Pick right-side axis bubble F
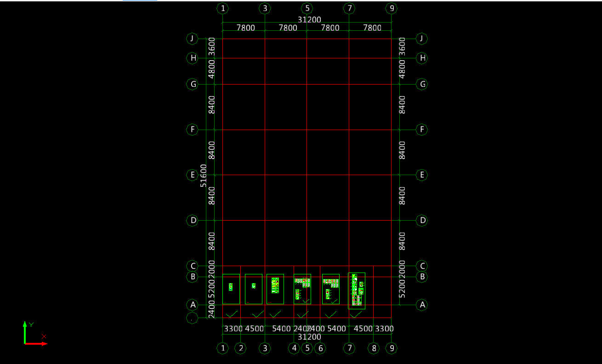602x364 pixels. 422,130
